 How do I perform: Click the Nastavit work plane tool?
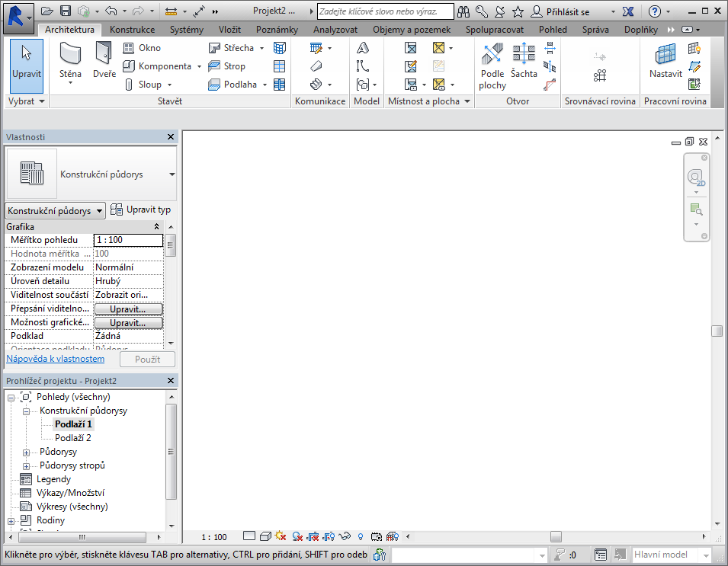click(x=665, y=60)
